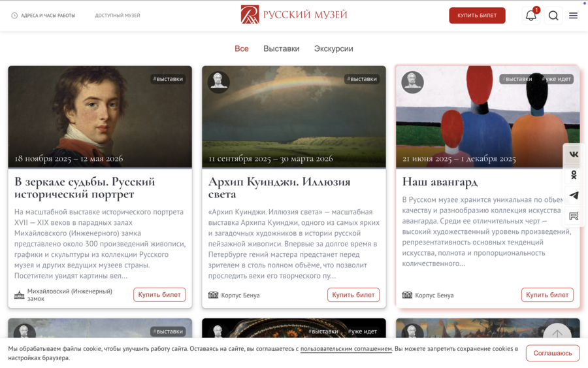Open the Rutube icon in the sidebar

coord(574,216)
